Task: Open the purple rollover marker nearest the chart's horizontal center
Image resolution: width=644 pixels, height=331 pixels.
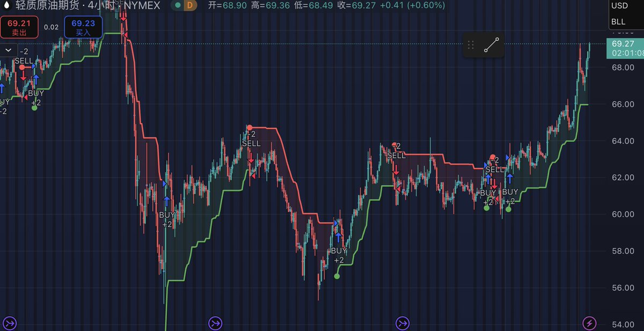Action: coord(402,323)
